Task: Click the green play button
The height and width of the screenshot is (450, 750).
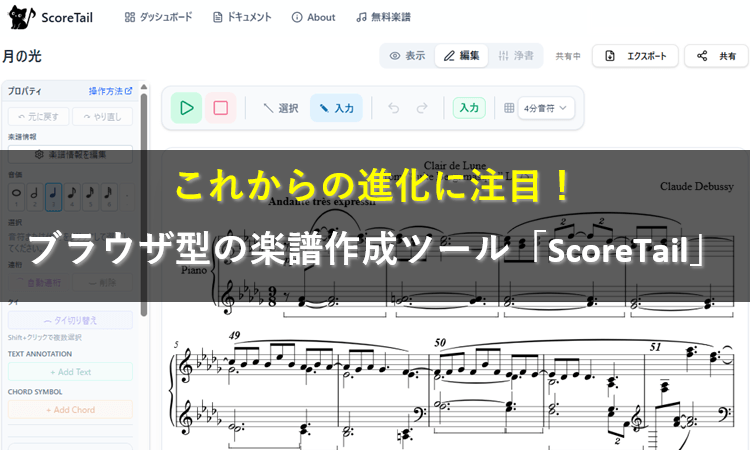Action: click(x=186, y=108)
